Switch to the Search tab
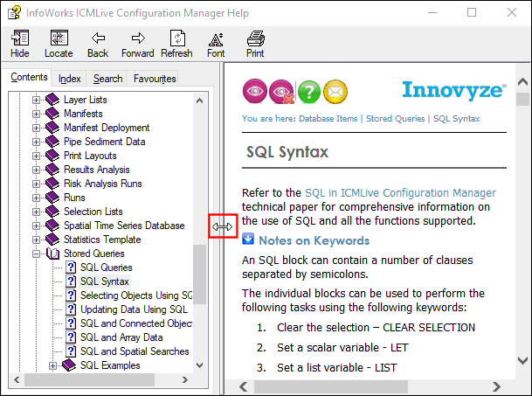This screenshot has height=396, width=532. point(108,79)
